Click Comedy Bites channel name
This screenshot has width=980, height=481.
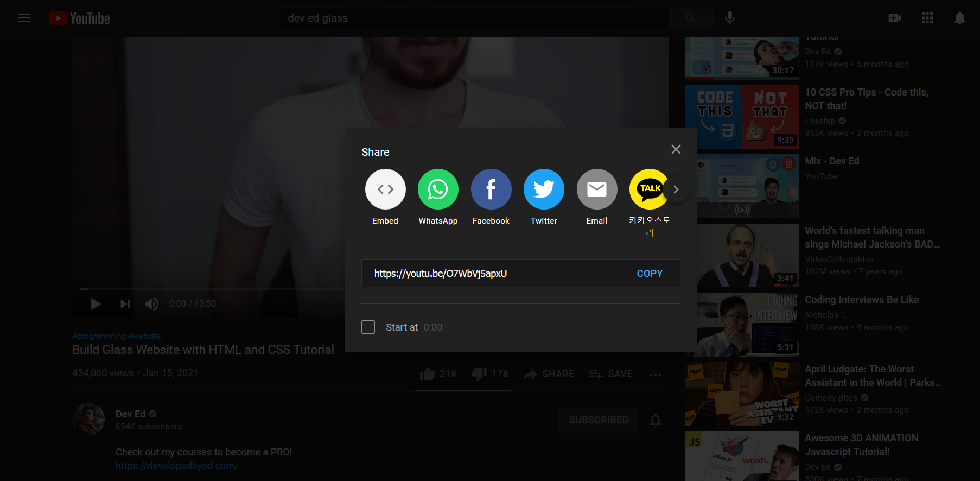point(831,398)
